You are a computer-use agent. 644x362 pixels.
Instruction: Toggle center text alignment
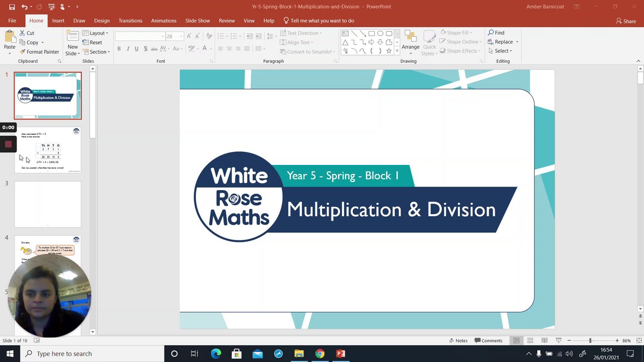(229, 49)
